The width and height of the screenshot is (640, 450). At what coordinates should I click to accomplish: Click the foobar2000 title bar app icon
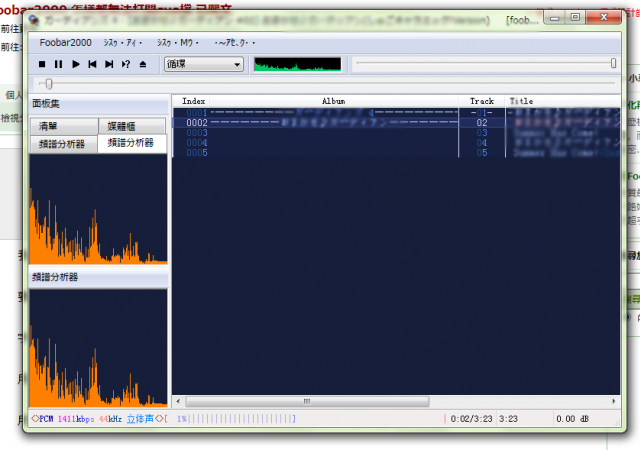click(x=34, y=19)
